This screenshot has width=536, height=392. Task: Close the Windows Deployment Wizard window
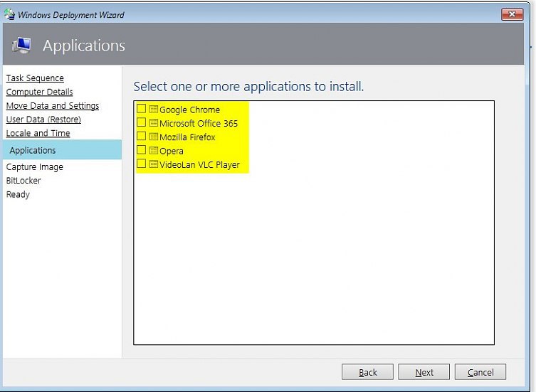click(x=512, y=14)
